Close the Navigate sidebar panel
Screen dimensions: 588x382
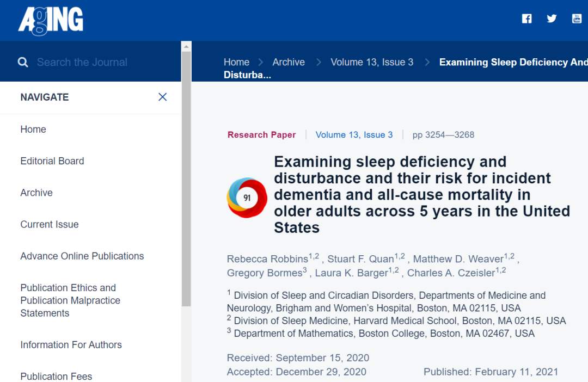point(162,97)
